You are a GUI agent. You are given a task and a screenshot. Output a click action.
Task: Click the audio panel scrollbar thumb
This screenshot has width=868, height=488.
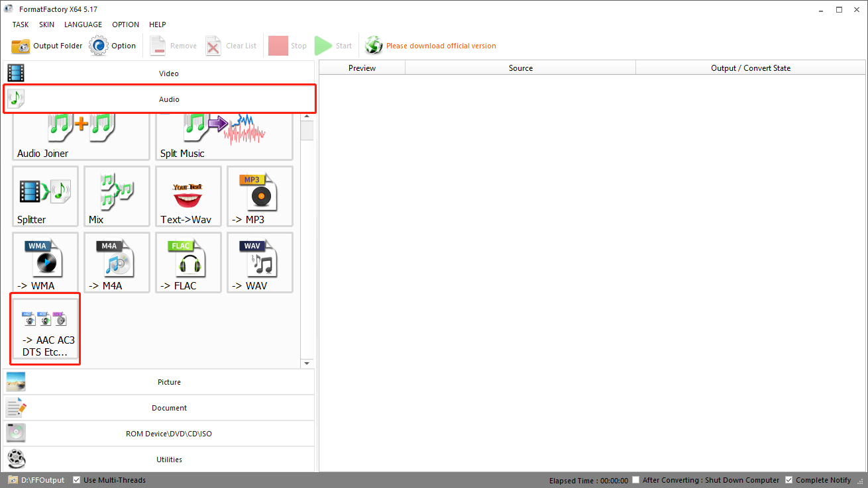point(307,130)
